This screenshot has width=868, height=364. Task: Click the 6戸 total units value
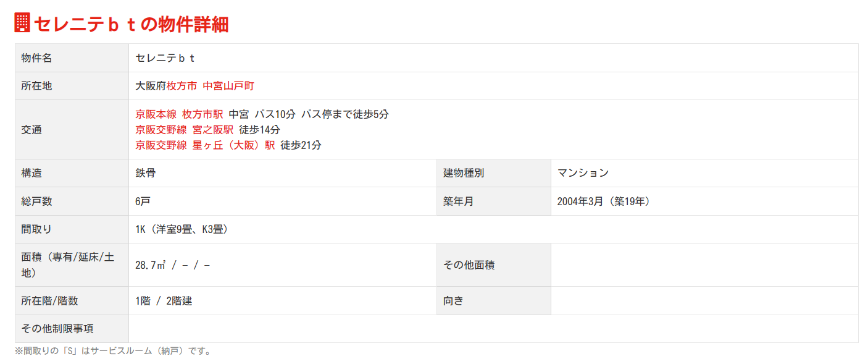pyautogui.click(x=143, y=201)
